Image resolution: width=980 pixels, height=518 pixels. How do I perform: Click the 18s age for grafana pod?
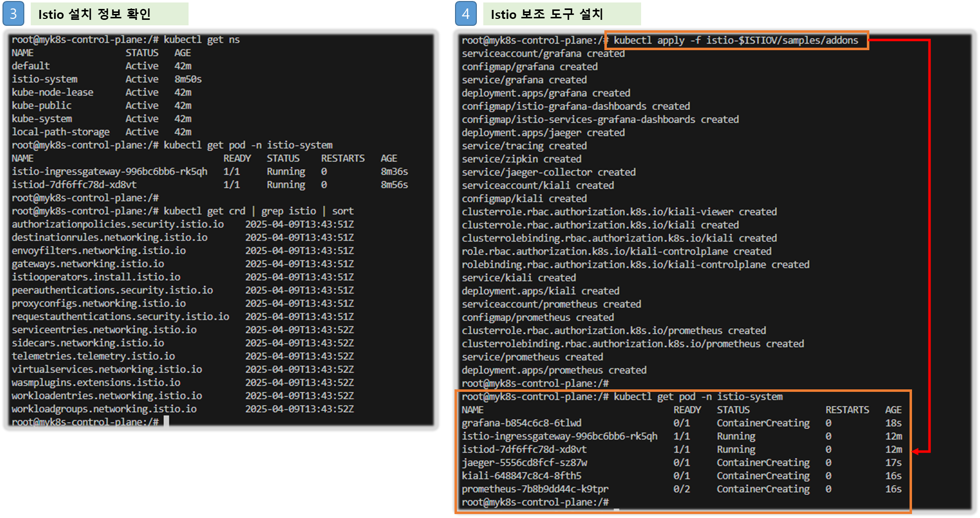tap(894, 423)
